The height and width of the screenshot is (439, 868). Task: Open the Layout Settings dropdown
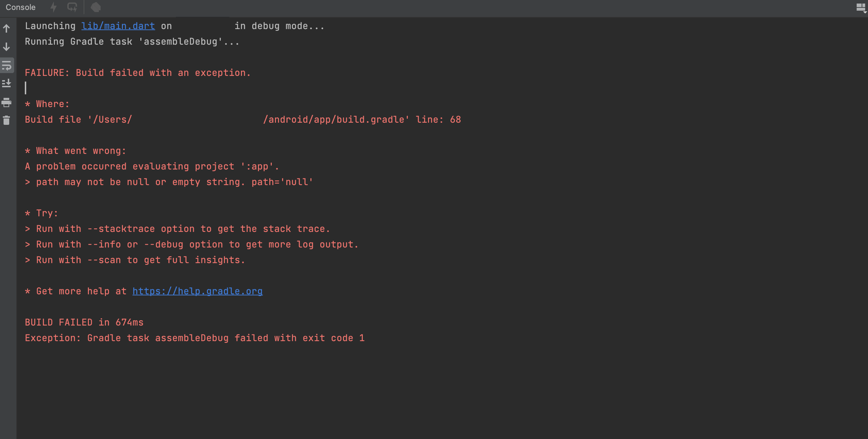(861, 7)
